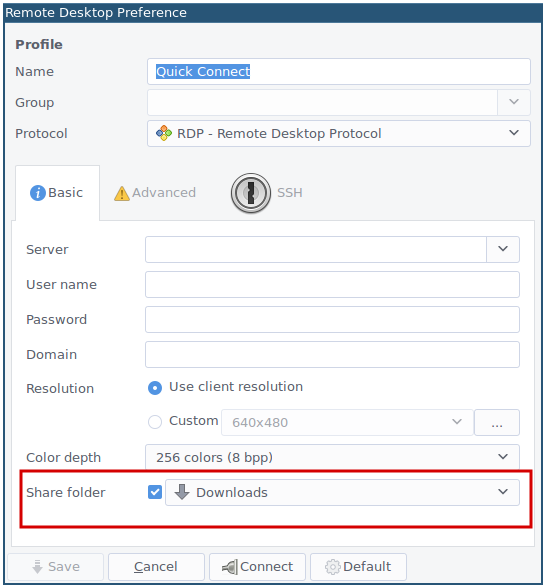This screenshot has height=588, width=546.
Task: Click the ellipsis button next to resolution
Action: tap(496, 422)
